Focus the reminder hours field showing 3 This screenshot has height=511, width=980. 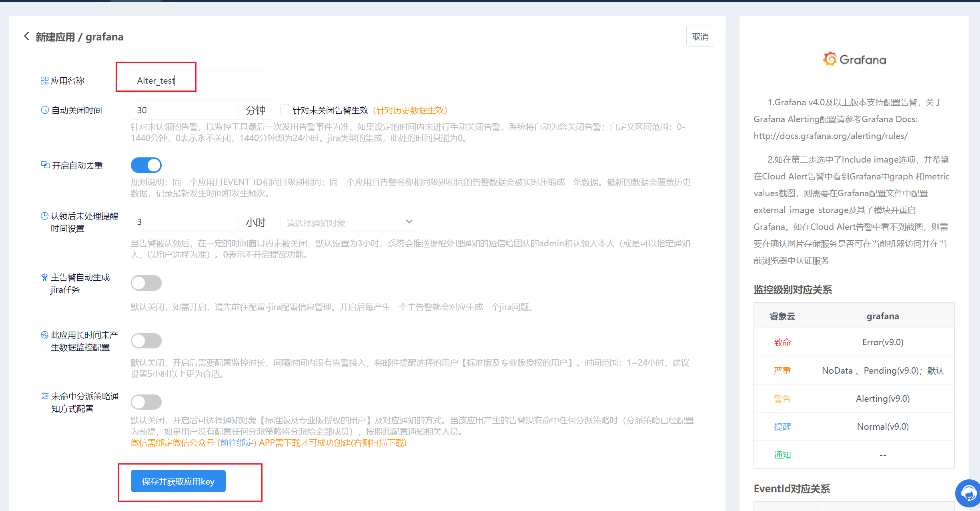184,222
